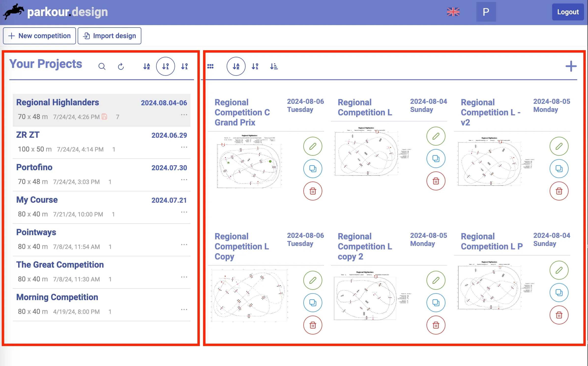Sort projects alphabetically A-Z
588x366 pixels.
147,66
